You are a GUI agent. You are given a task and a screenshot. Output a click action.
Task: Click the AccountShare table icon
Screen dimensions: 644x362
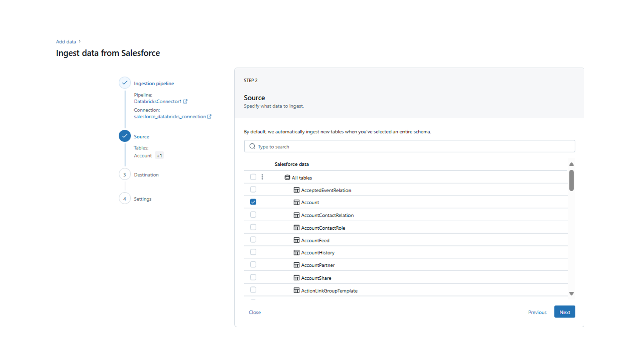point(297,278)
